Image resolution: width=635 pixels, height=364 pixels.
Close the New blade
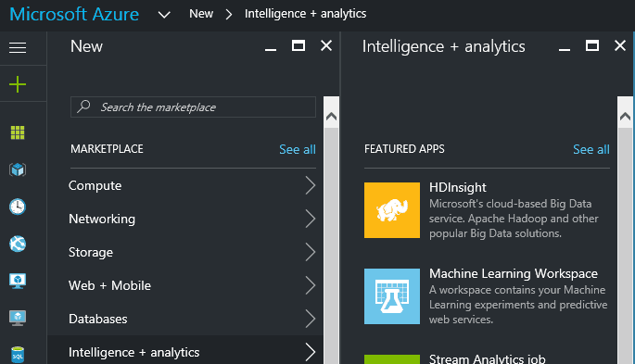click(326, 45)
